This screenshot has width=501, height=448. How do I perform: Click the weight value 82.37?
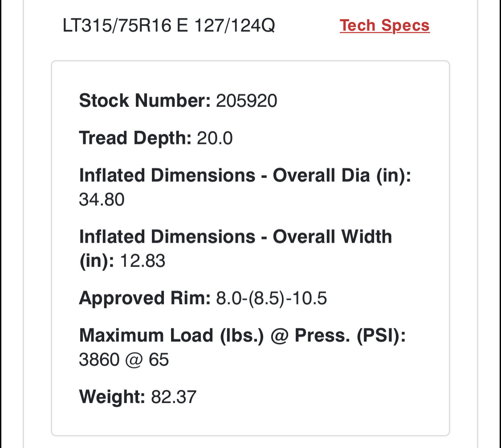click(174, 397)
